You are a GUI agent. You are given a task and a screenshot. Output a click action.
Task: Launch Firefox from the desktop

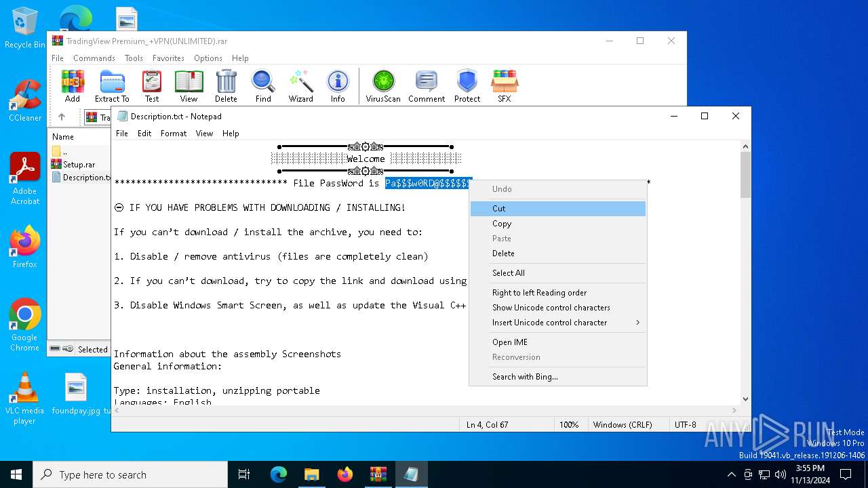pyautogui.click(x=25, y=247)
